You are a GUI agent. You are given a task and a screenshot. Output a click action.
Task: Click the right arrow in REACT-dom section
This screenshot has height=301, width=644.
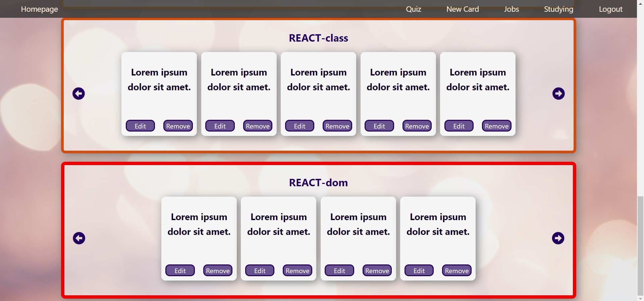pos(558,238)
